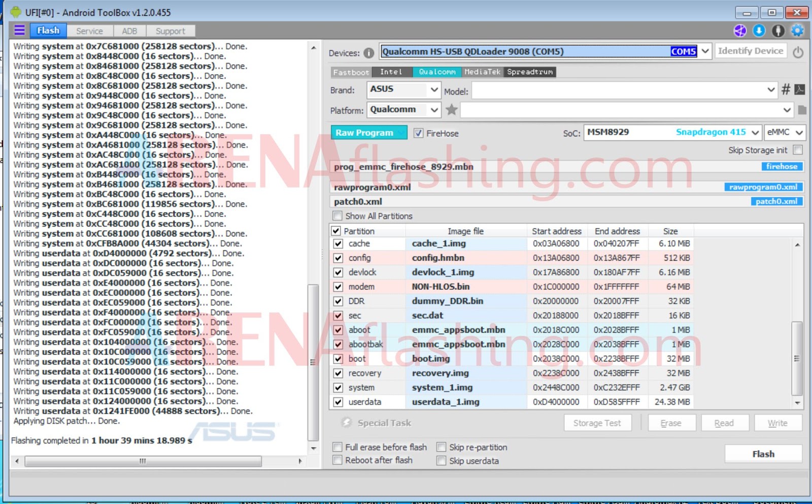Click the Storage Test button
Screen dimensions: 812x504
click(597, 423)
